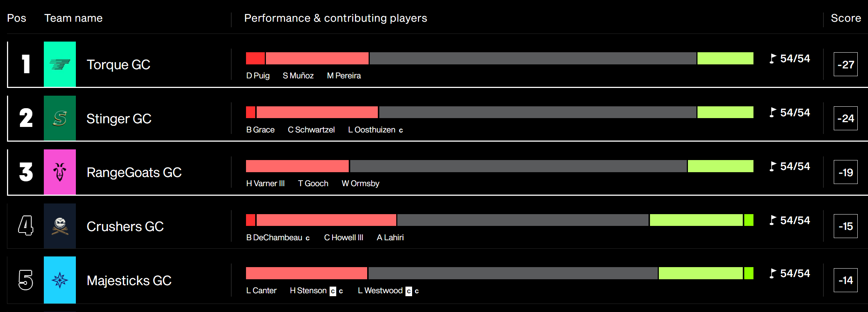Select player D Puig
The height and width of the screenshot is (312, 868).
(258, 76)
